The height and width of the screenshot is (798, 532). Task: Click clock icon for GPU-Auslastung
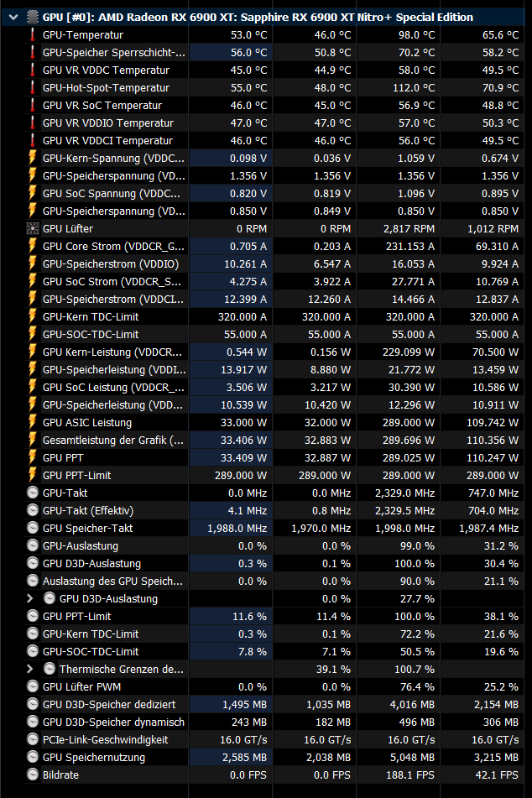[x=33, y=545]
